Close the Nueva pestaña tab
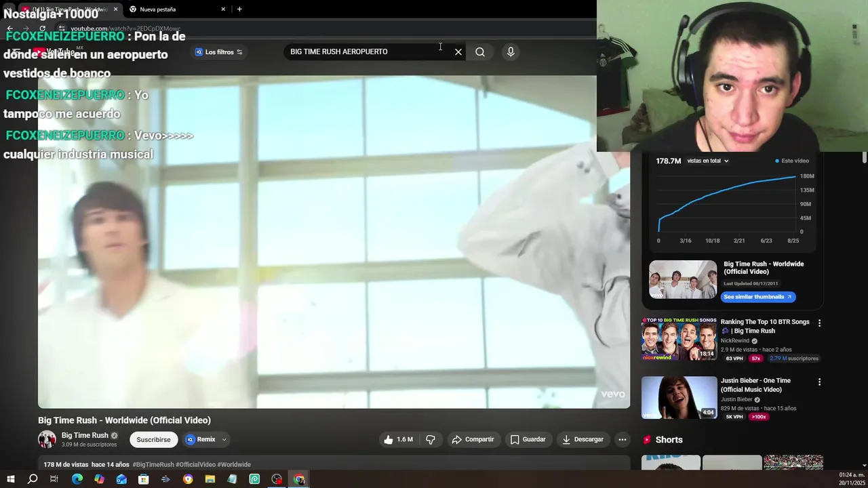This screenshot has width=868, height=488. 223,9
